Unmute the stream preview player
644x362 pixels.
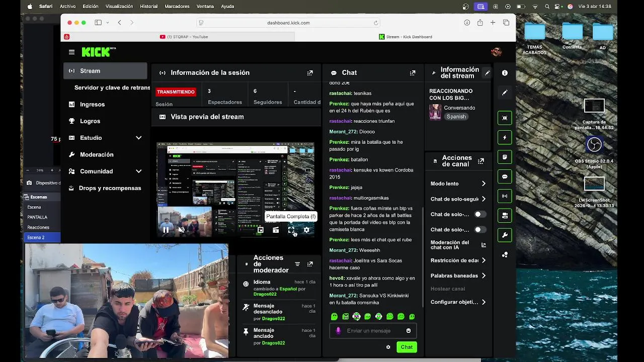181,230
